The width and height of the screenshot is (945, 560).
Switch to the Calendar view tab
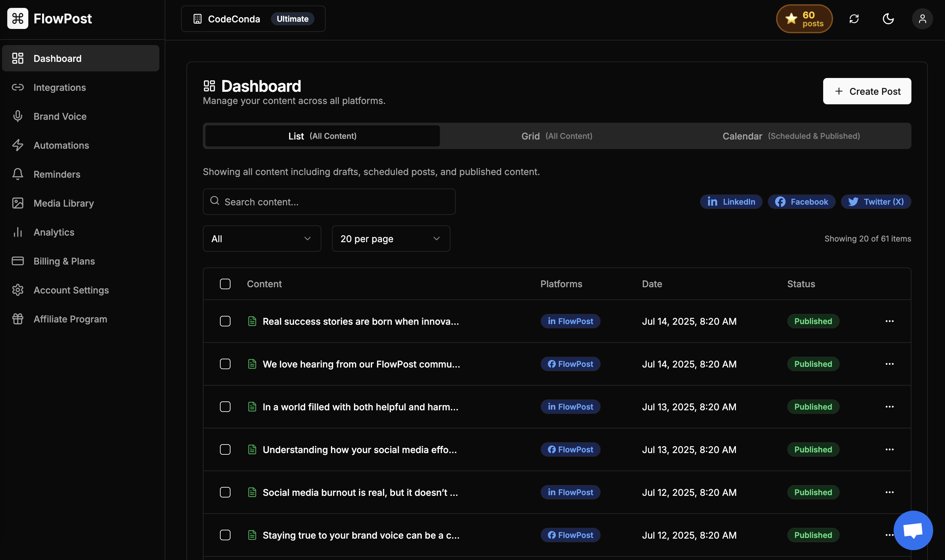(791, 136)
